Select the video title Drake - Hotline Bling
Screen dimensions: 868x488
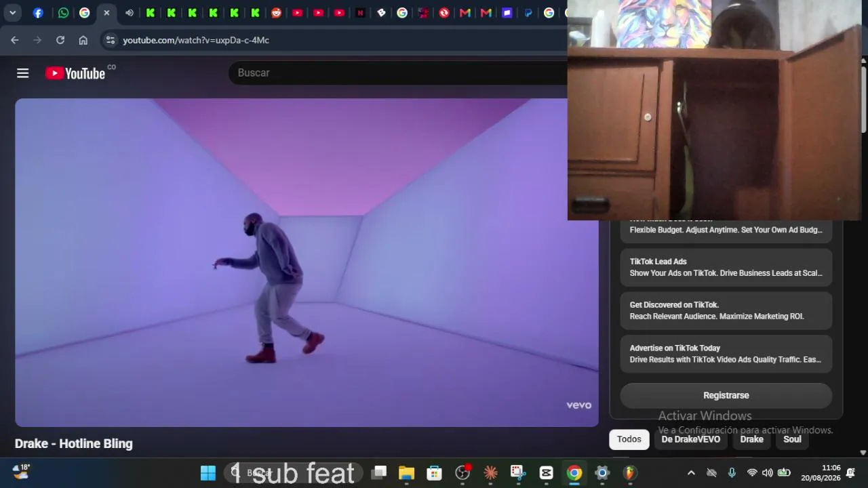coord(74,443)
